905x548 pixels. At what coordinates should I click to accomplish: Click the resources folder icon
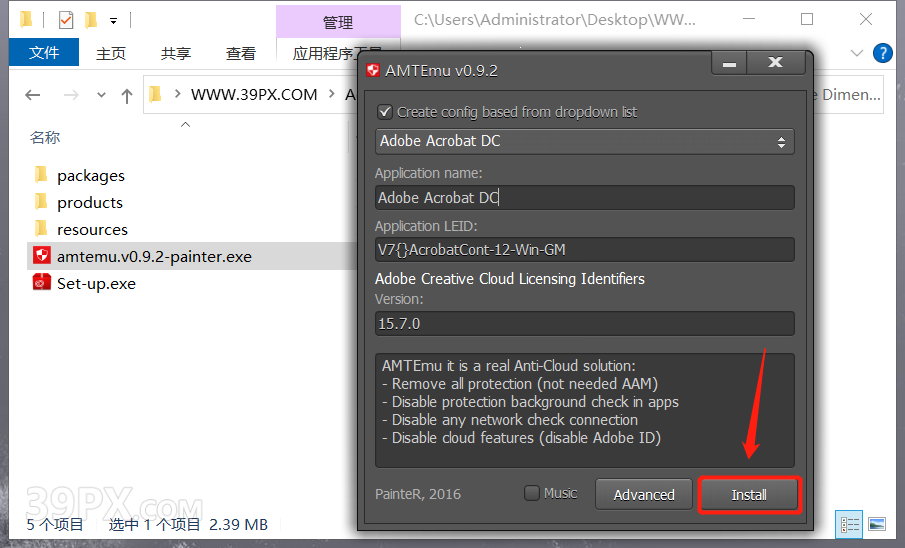coord(41,229)
